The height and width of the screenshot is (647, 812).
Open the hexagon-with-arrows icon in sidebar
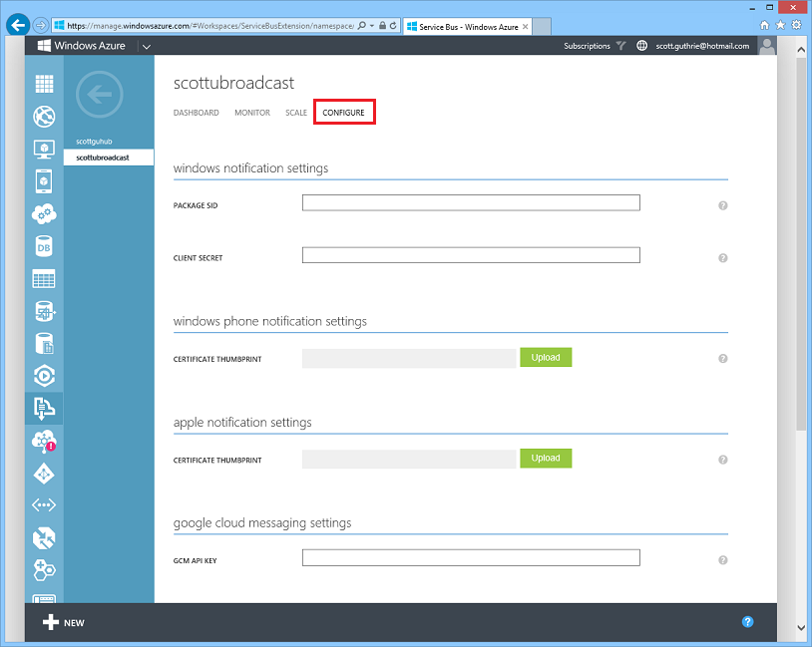coord(44,538)
